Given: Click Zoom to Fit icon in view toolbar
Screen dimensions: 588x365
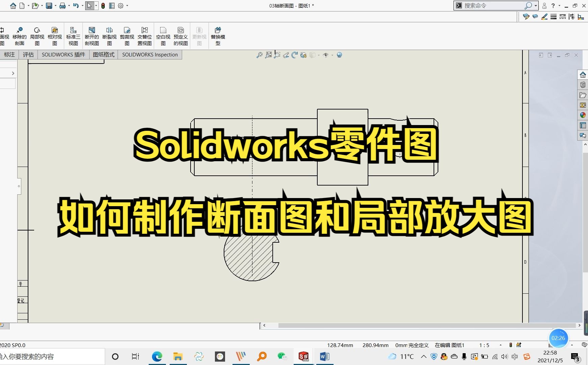Looking at the screenshot, I should 260,55.
